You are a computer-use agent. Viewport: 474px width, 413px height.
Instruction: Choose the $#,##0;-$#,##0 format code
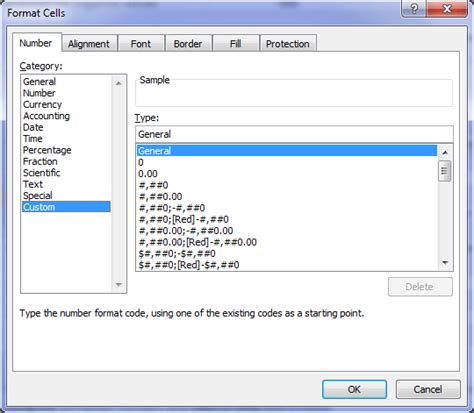click(x=287, y=253)
